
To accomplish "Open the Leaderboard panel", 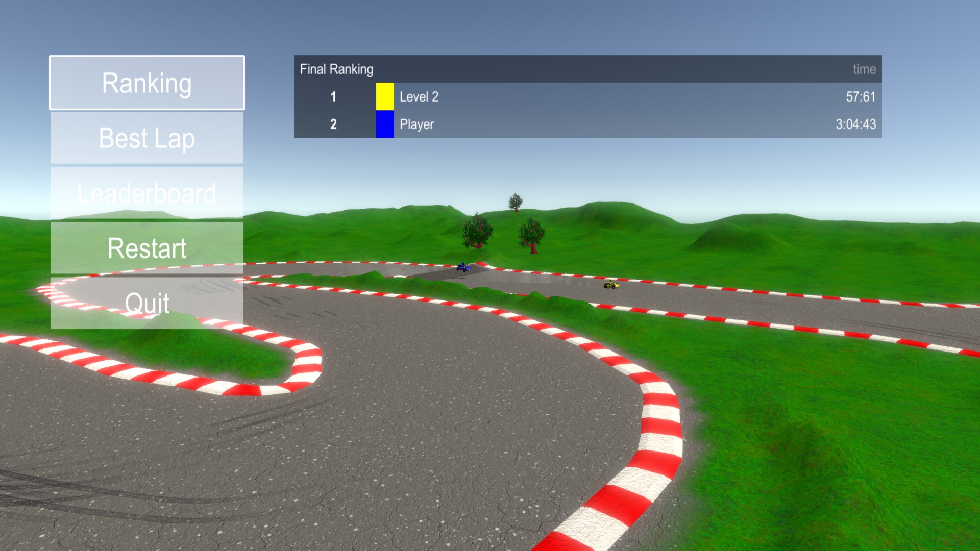I will pos(147,193).
